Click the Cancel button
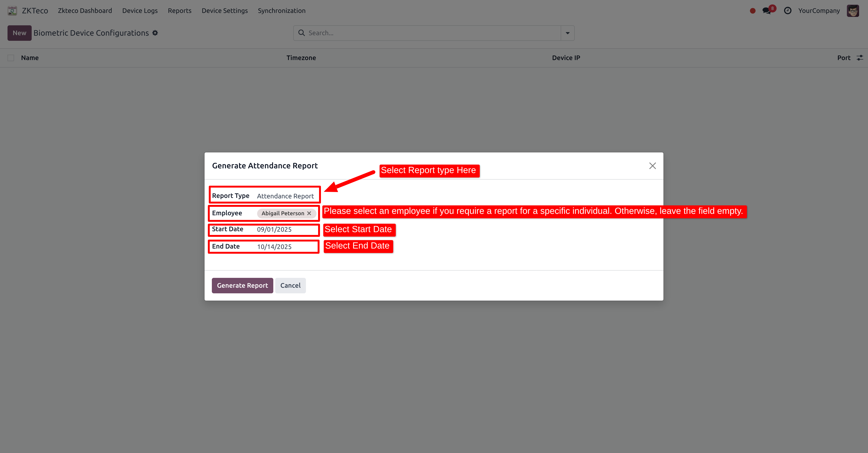Viewport: 868px width, 453px height. (x=290, y=285)
